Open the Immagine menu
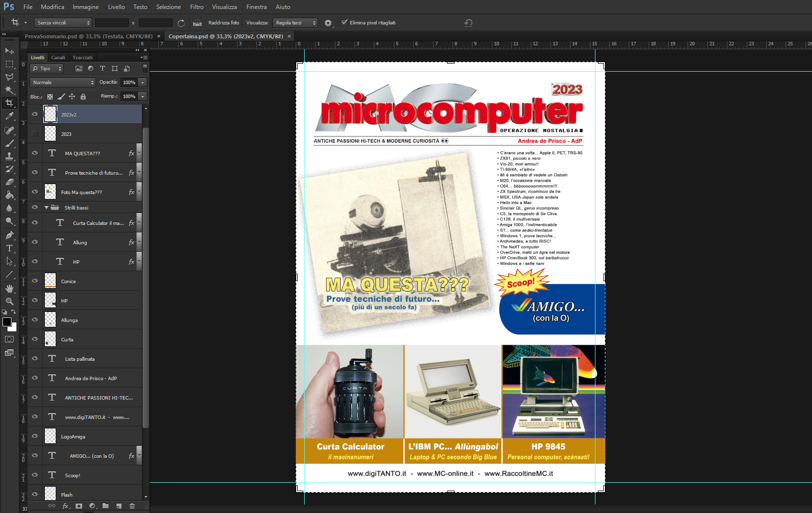 tap(86, 7)
